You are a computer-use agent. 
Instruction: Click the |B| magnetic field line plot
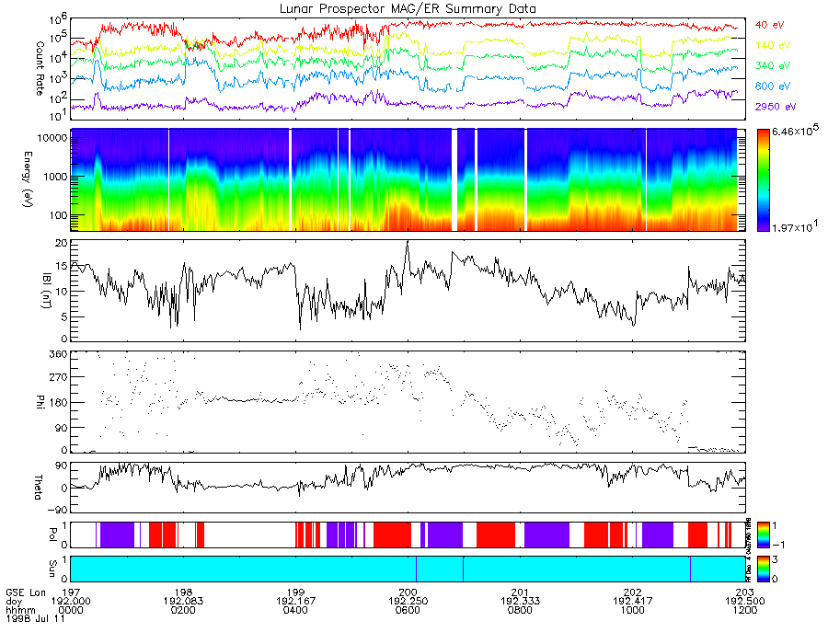coord(408,290)
